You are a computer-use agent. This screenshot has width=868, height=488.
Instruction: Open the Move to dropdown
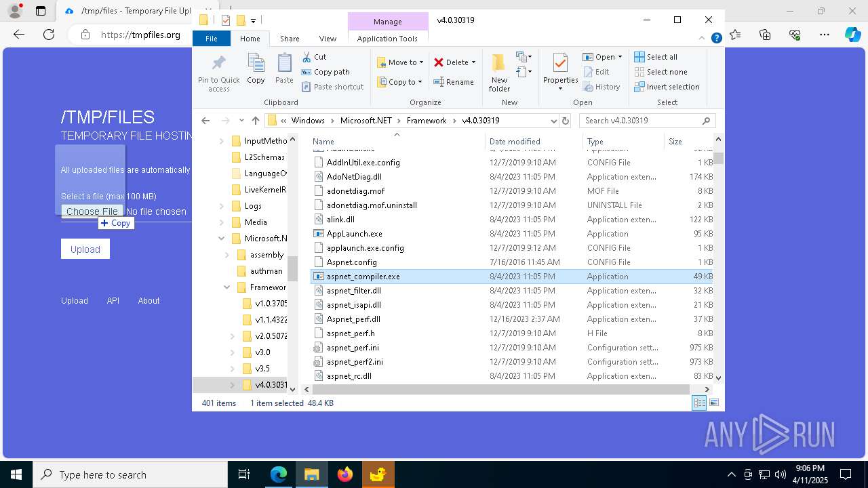tap(400, 62)
